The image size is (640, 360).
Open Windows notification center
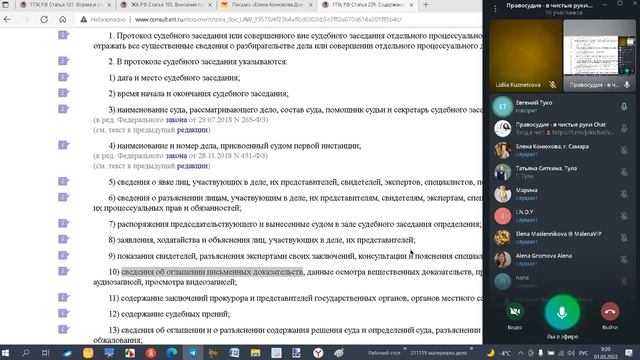coord(629,353)
